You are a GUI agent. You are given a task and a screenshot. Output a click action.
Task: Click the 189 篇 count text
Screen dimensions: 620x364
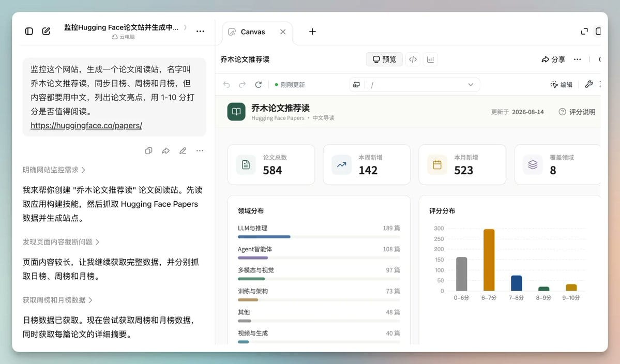tap(391, 228)
